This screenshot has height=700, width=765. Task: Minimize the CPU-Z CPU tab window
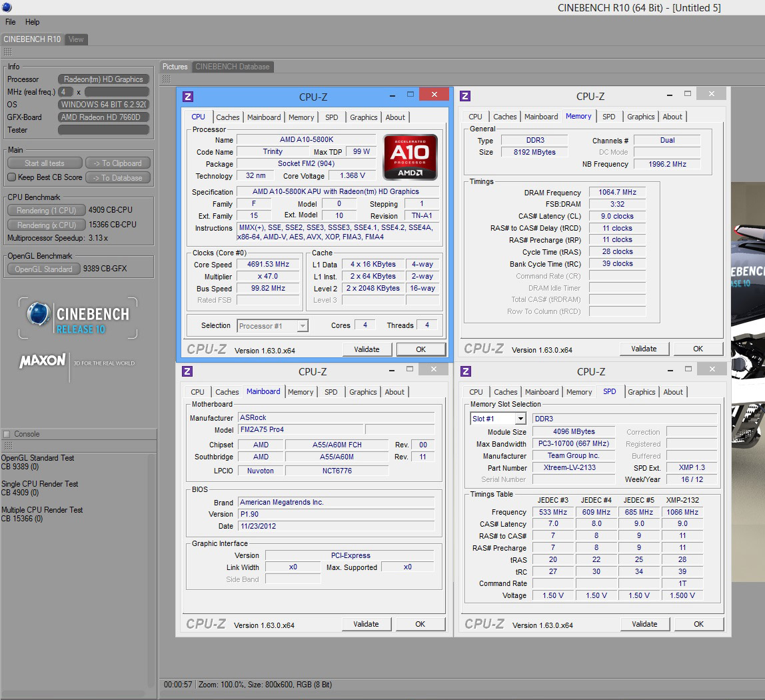[392, 96]
